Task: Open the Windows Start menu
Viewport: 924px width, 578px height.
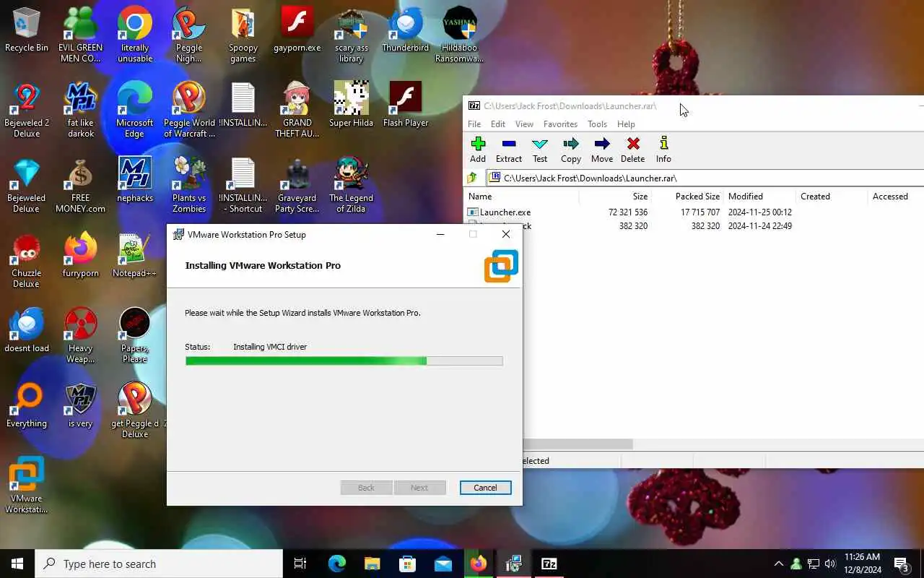Action: coord(17,564)
